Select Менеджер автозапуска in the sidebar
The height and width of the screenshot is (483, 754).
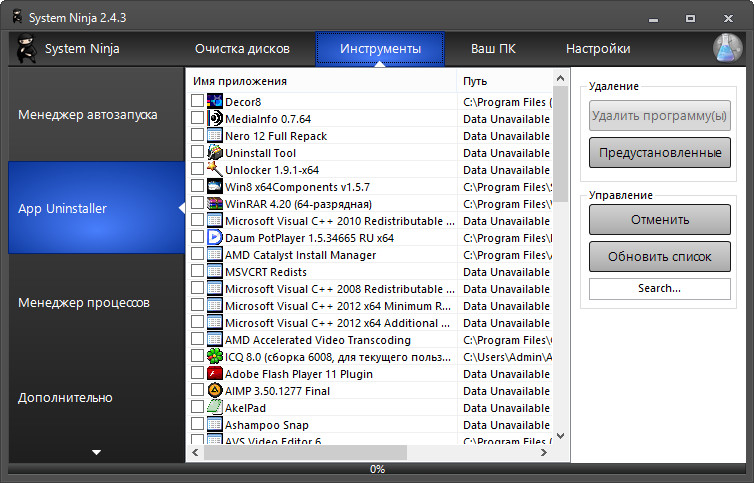pos(96,114)
